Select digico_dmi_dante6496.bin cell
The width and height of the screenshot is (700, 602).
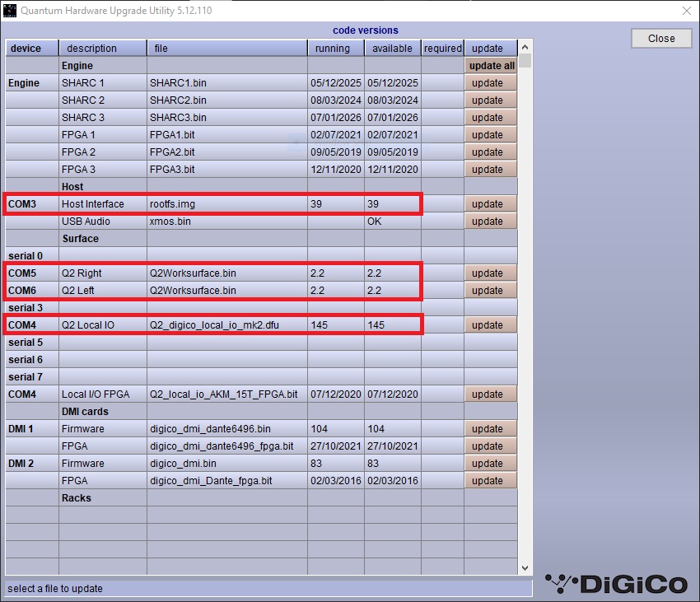click(x=227, y=429)
